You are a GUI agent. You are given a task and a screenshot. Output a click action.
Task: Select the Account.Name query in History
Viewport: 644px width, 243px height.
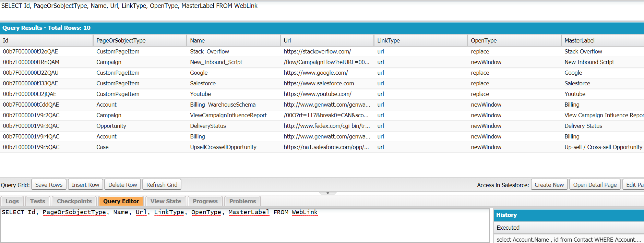(568, 240)
